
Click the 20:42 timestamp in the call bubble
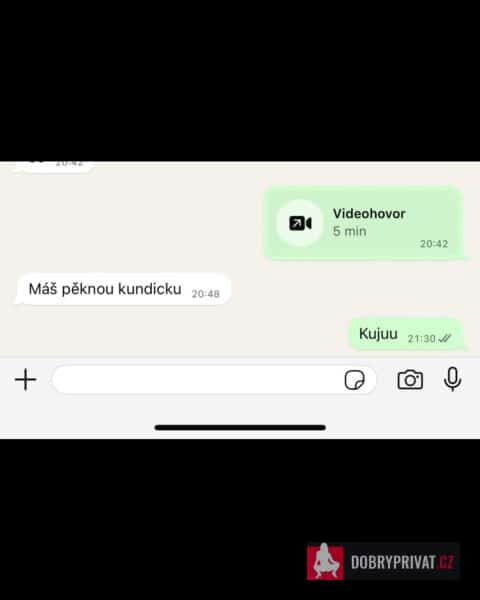pyautogui.click(x=434, y=244)
